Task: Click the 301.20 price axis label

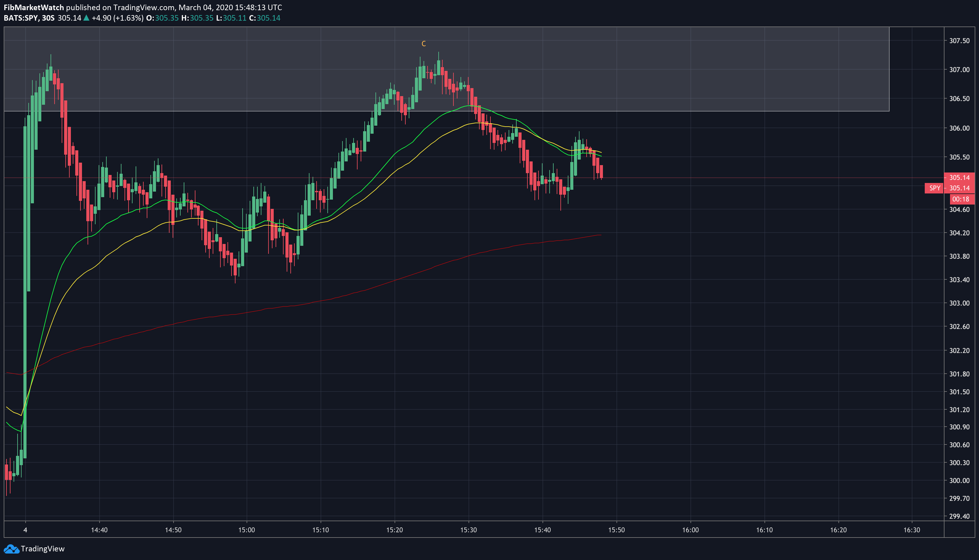Action: click(x=959, y=410)
